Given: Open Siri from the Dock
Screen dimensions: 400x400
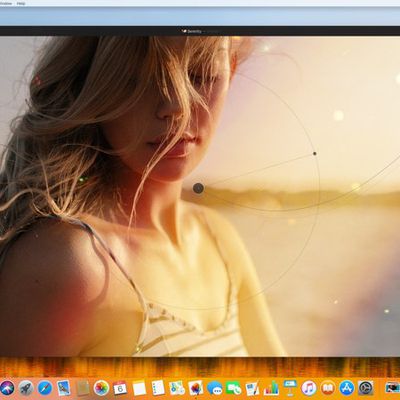Looking at the screenshot, I should [7, 388].
